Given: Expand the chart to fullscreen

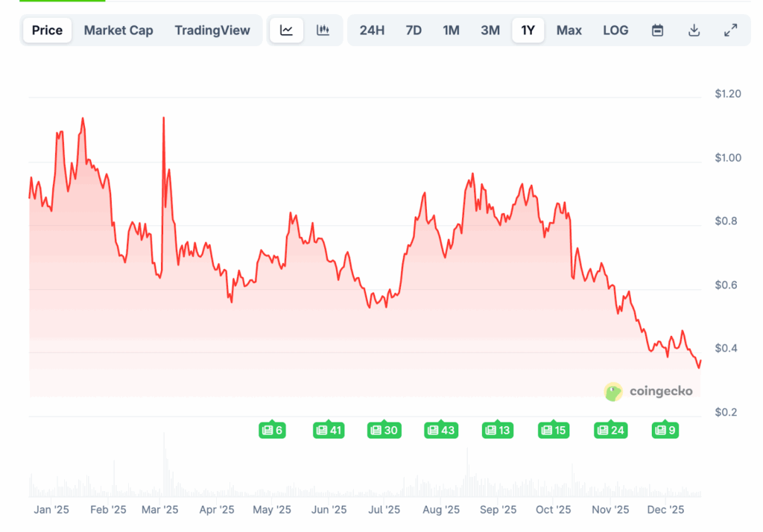Looking at the screenshot, I should [x=730, y=30].
